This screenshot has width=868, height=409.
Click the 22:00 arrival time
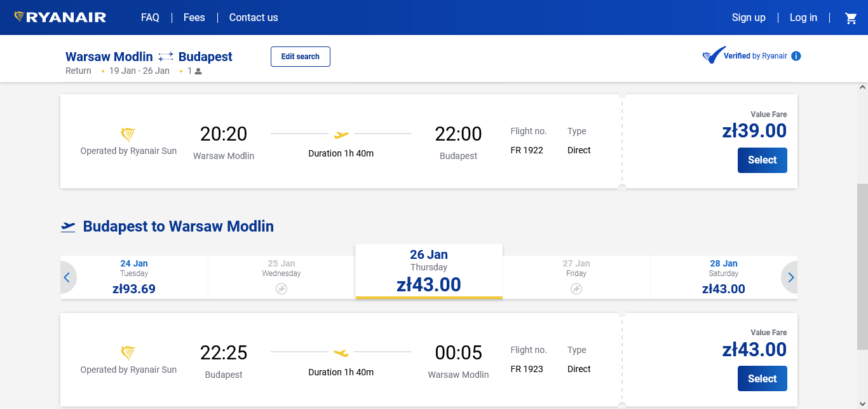coord(458,134)
